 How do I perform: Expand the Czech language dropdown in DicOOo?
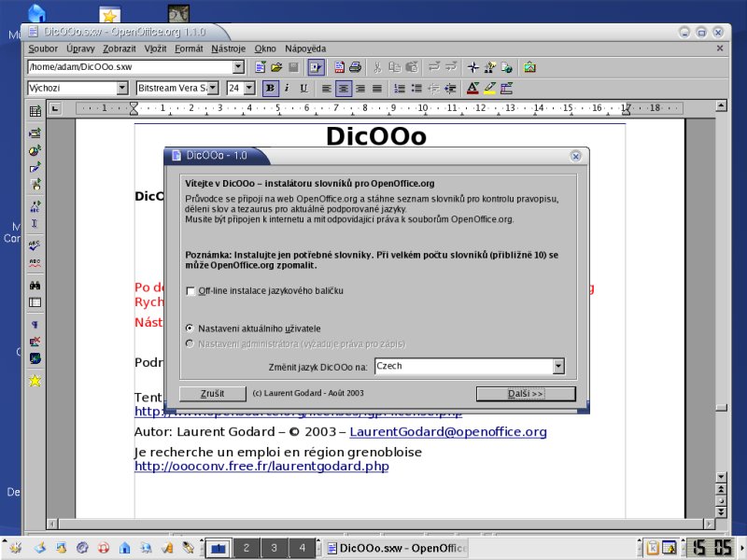click(558, 366)
